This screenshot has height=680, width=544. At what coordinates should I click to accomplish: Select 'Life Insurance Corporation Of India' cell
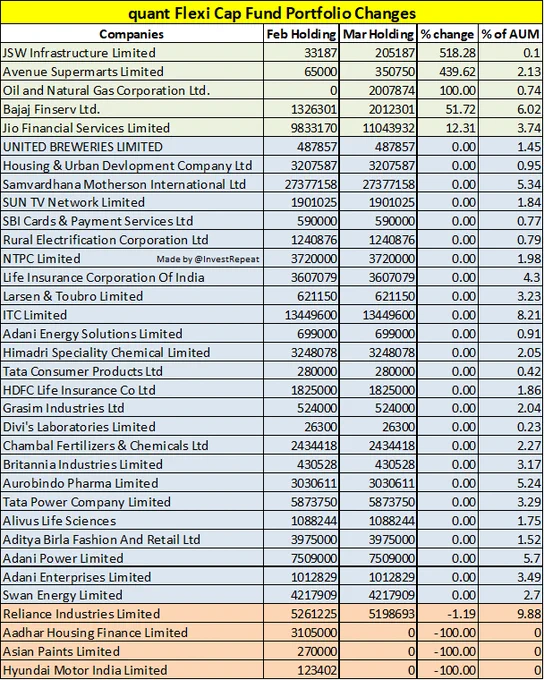click(132, 277)
